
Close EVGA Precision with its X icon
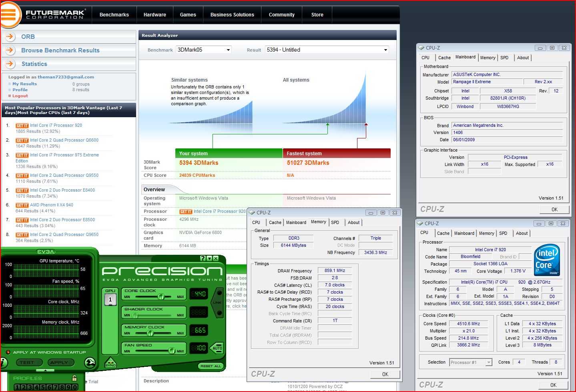point(216,258)
